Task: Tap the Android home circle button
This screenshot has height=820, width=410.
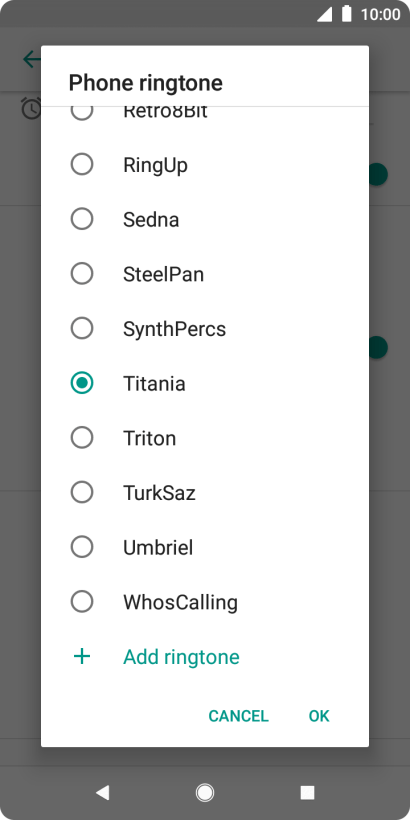Action: tap(205, 793)
